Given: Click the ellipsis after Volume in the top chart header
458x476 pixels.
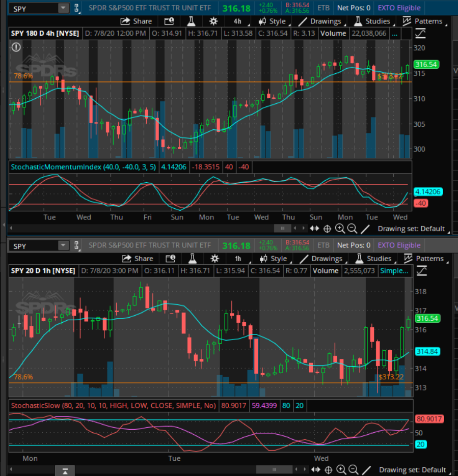Looking at the screenshot, I should 394,34.
